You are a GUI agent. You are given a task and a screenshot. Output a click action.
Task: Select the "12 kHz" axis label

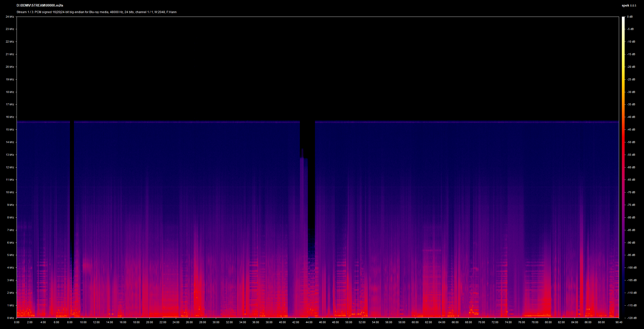pos(10,168)
